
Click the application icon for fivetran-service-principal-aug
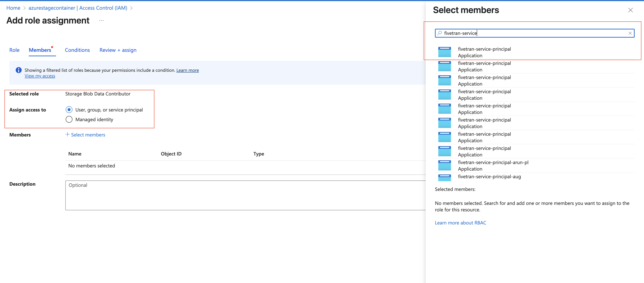(x=444, y=178)
